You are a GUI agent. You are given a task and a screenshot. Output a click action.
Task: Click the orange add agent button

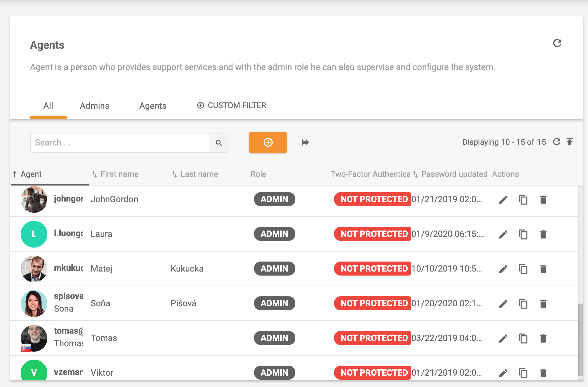pos(268,142)
